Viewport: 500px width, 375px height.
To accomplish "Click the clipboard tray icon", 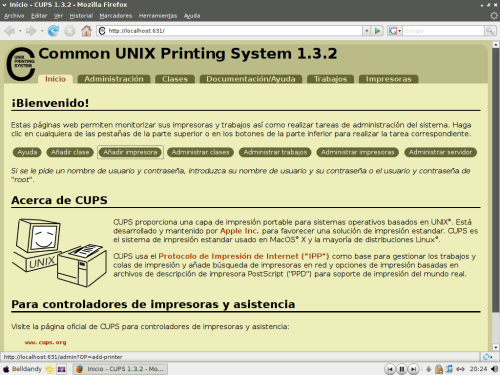I will 439,369.
